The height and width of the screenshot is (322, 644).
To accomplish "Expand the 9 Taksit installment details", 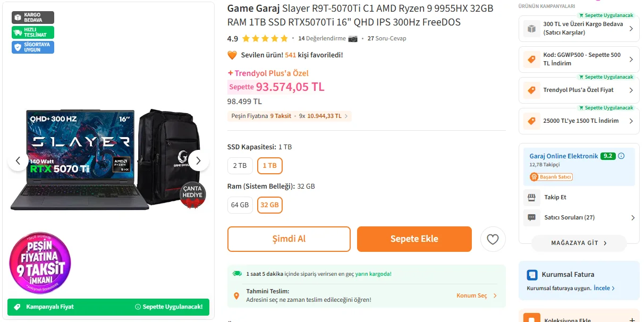I will click(289, 116).
